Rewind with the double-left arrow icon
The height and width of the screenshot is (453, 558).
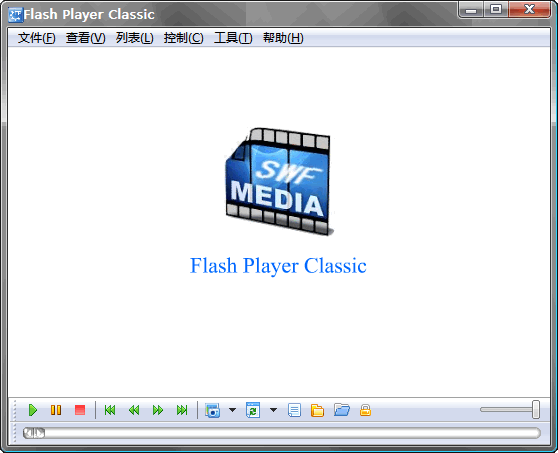134,410
